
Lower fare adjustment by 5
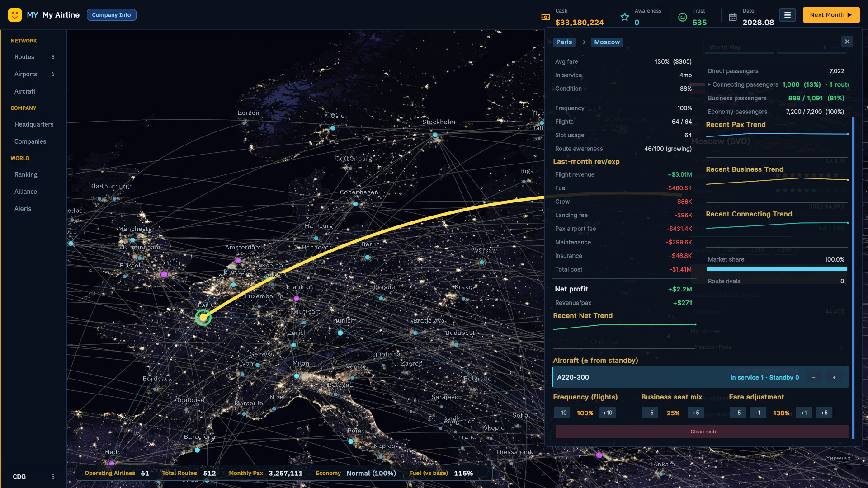coord(738,413)
